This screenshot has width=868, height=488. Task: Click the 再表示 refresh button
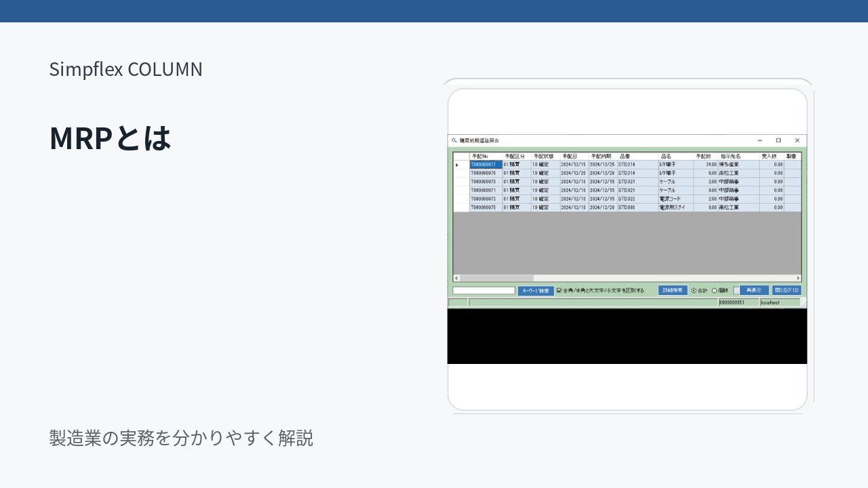click(x=754, y=290)
